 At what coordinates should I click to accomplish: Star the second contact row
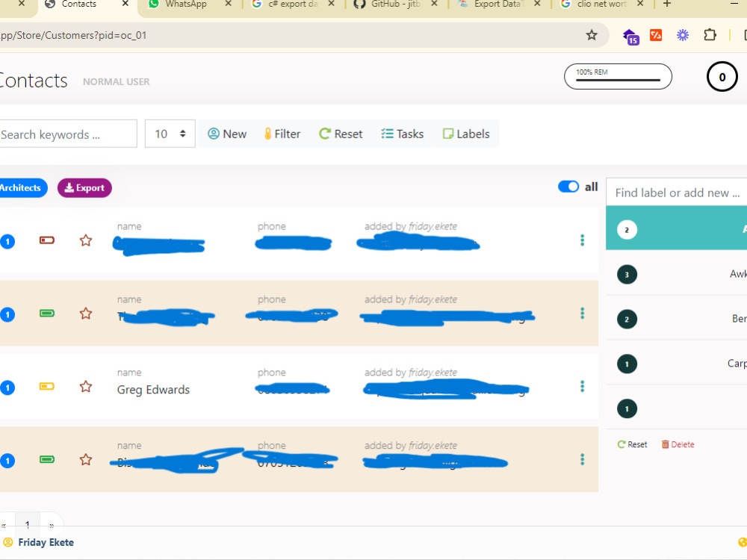(86, 314)
